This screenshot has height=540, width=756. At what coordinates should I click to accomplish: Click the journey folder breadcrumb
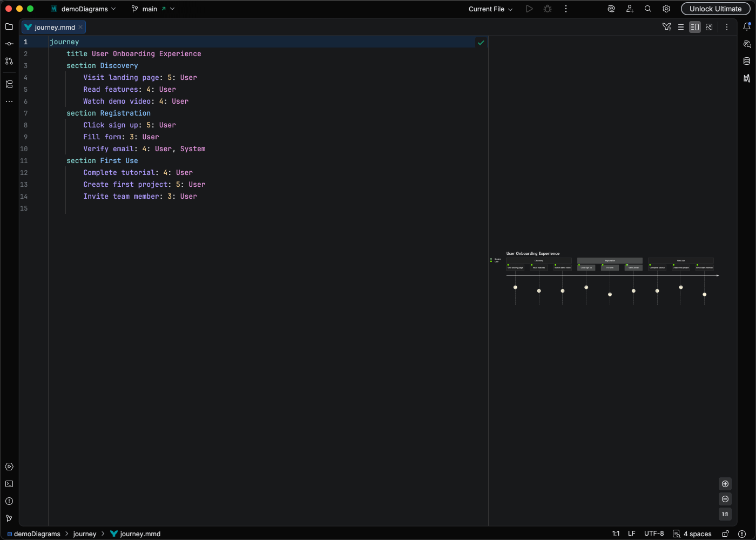85,534
